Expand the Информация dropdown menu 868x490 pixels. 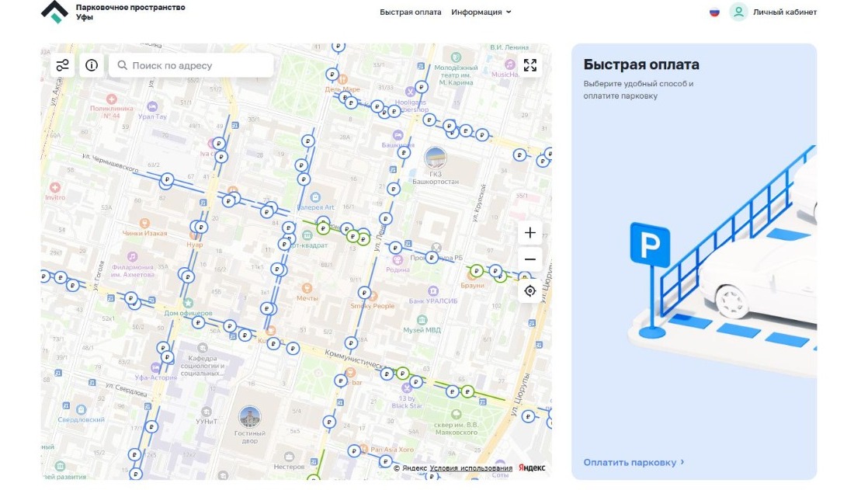click(x=481, y=12)
